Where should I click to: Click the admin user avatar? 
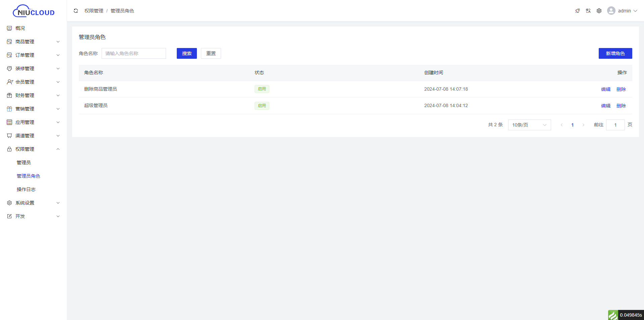click(611, 11)
